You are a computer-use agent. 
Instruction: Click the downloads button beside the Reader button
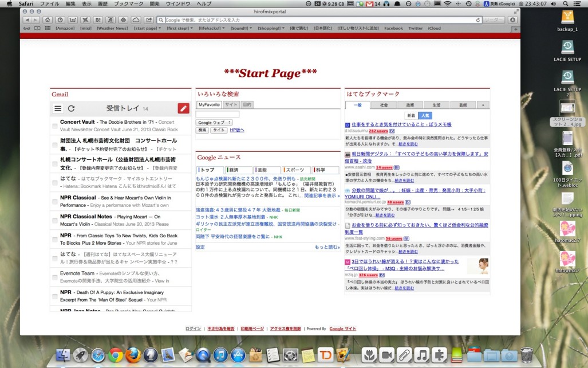[512, 20]
